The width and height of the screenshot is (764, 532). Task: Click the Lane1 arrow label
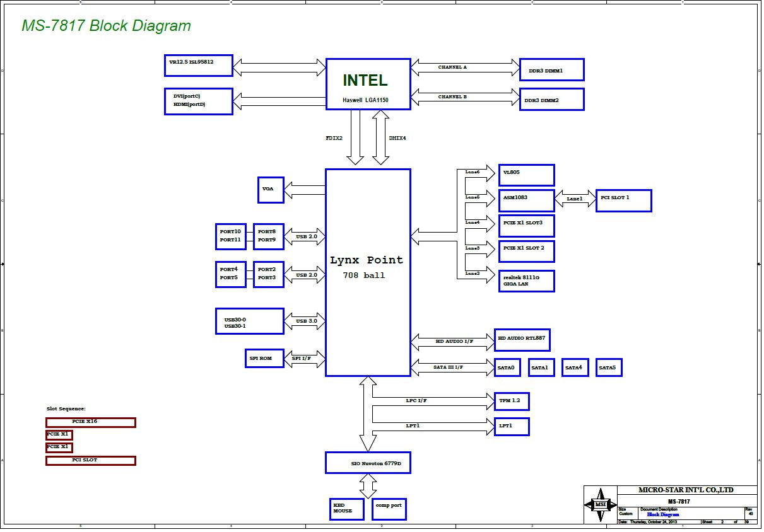click(575, 199)
